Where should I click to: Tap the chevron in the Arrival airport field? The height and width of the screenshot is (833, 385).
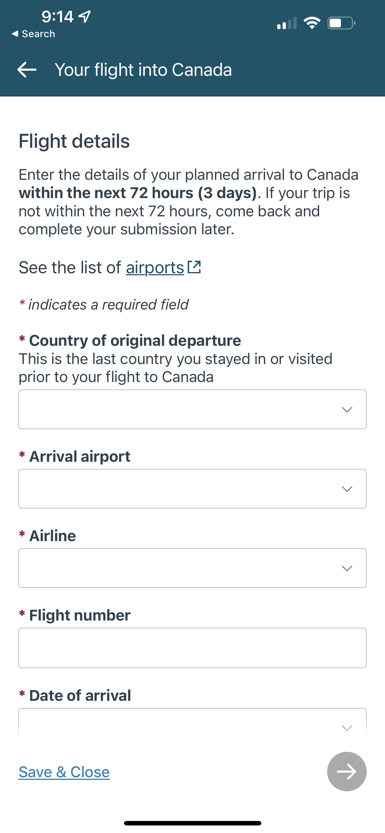pos(347,489)
